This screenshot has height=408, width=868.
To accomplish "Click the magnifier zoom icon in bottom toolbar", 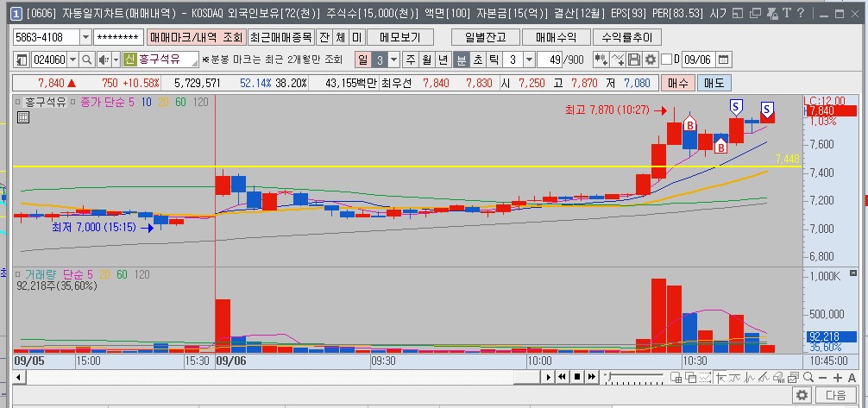I will pyautogui.click(x=808, y=377).
